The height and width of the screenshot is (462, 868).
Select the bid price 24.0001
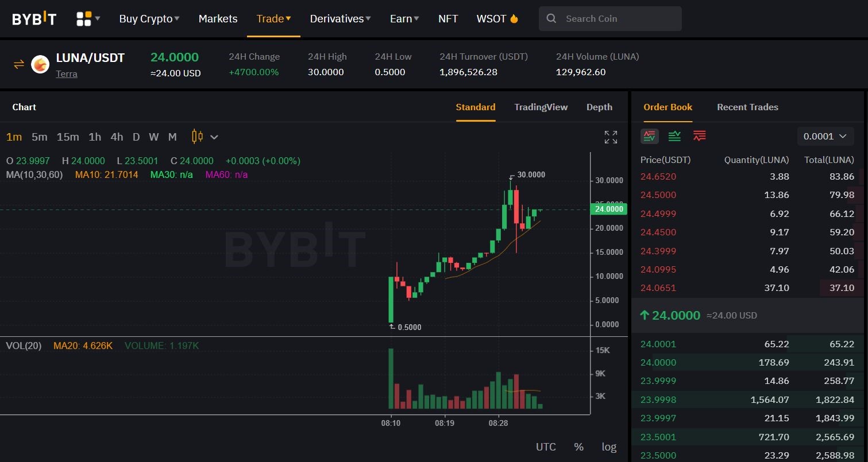(658, 344)
